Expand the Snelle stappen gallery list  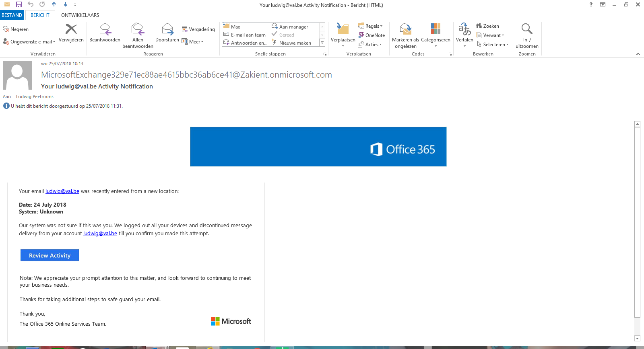322,43
